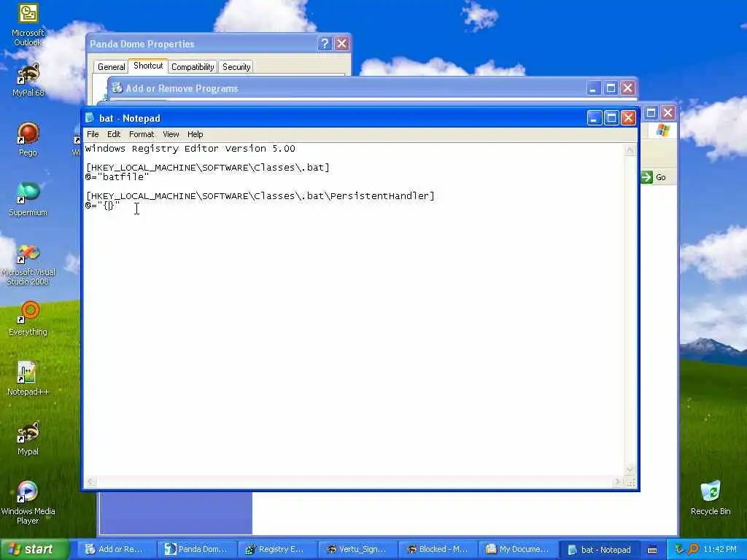Click the taskbar clock showing 11:42 PM

point(720,549)
